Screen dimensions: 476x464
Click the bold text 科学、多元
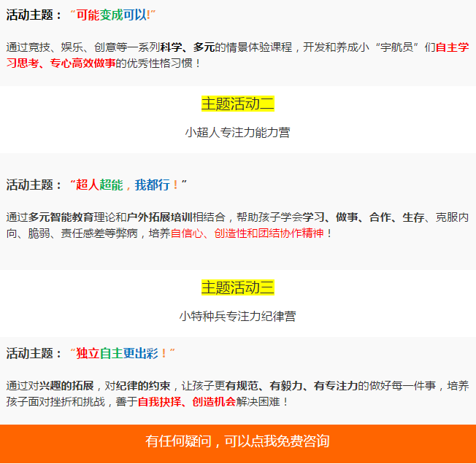coord(188,47)
